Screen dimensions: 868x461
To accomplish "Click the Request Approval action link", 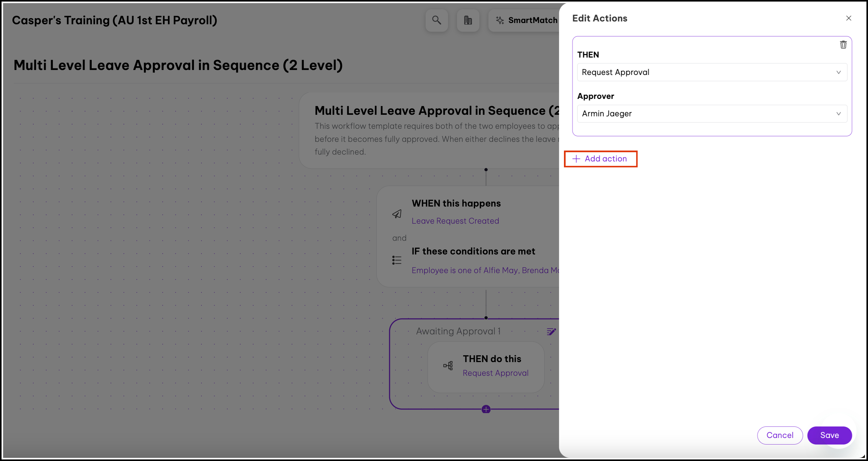I will pyautogui.click(x=495, y=373).
